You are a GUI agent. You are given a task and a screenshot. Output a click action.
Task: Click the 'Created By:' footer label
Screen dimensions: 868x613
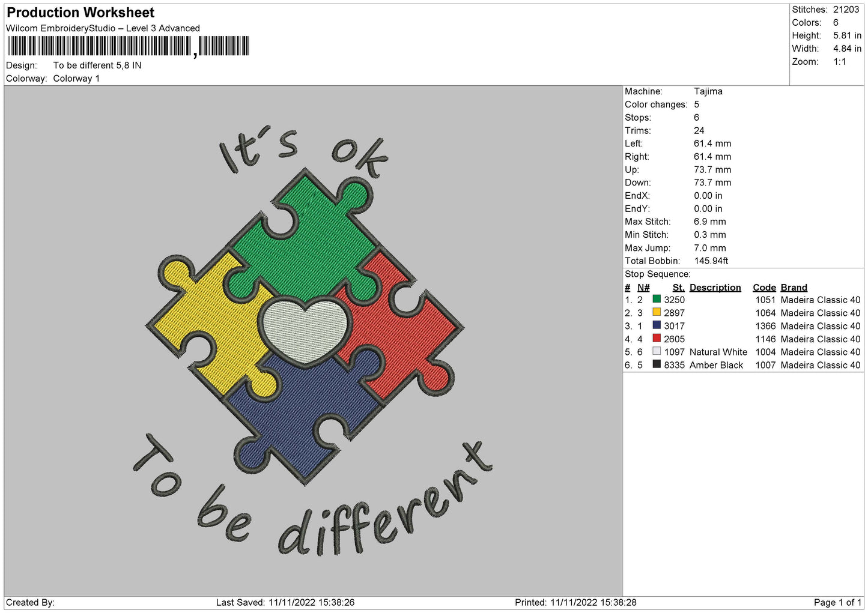(x=30, y=602)
